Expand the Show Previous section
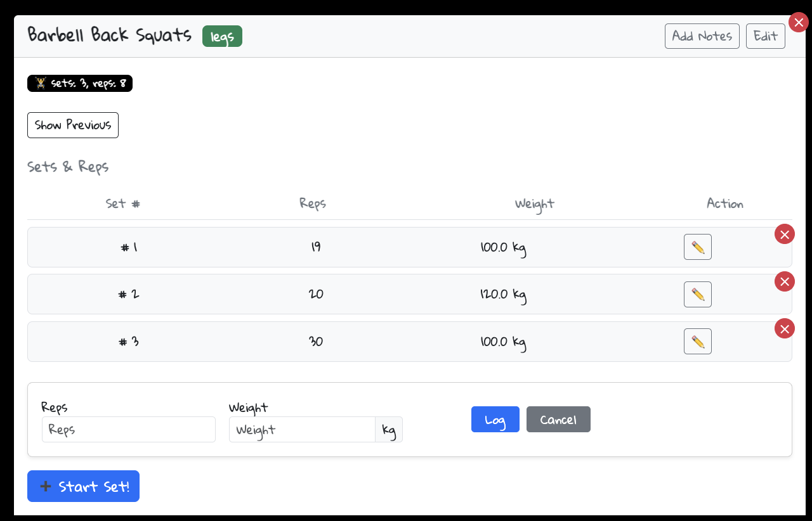 point(73,125)
